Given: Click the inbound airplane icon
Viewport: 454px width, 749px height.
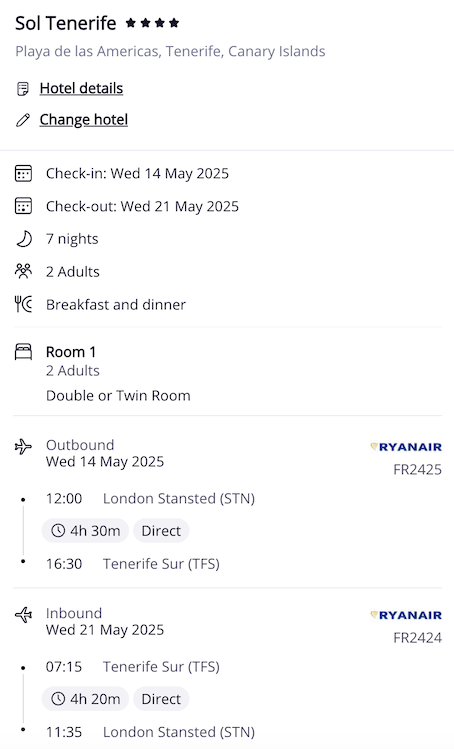Looking at the screenshot, I should [x=23, y=615].
